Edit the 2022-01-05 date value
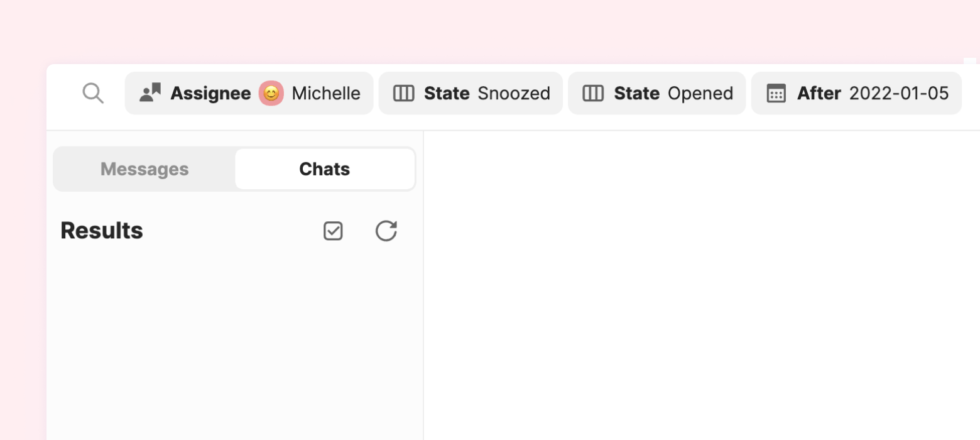 pos(899,93)
